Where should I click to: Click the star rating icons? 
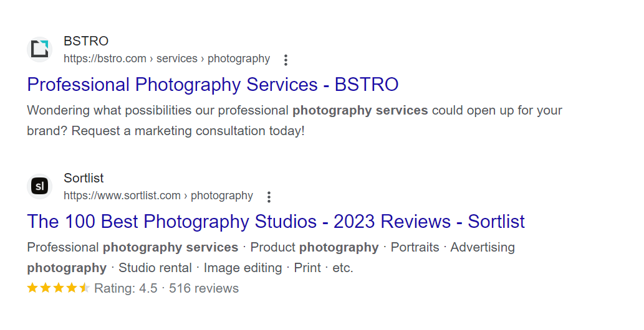click(59, 288)
